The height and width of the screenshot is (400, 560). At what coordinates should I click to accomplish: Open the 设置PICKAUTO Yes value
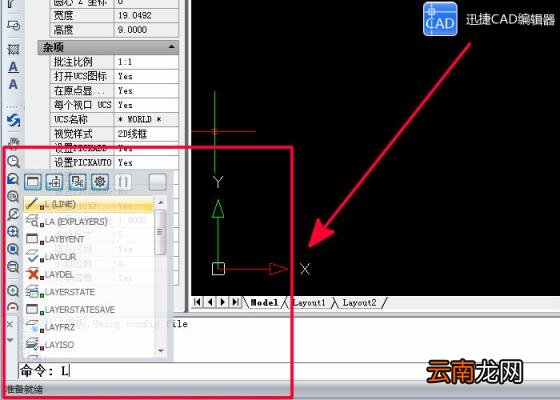coord(146,162)
